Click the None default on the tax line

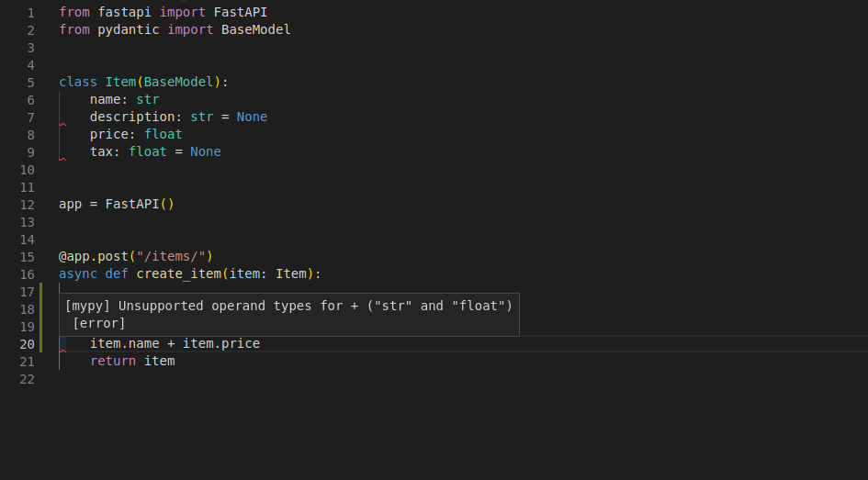(x=205, y=151)
